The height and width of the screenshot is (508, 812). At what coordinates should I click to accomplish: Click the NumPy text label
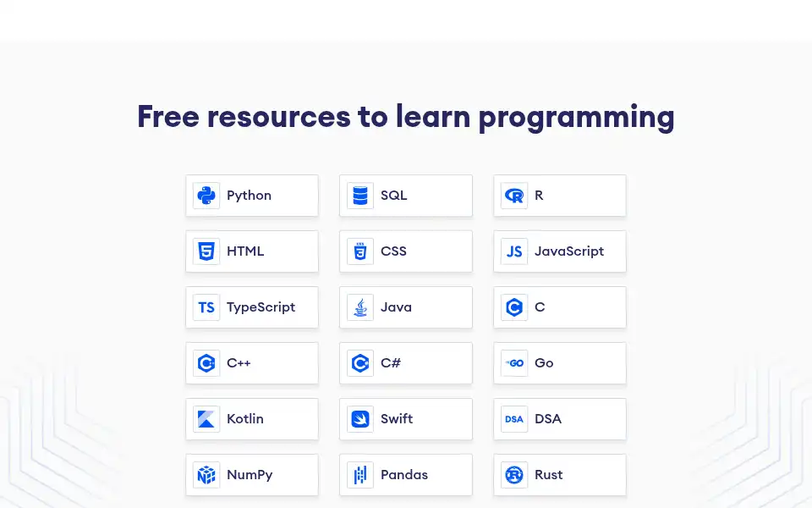click(x=250, y=475)
